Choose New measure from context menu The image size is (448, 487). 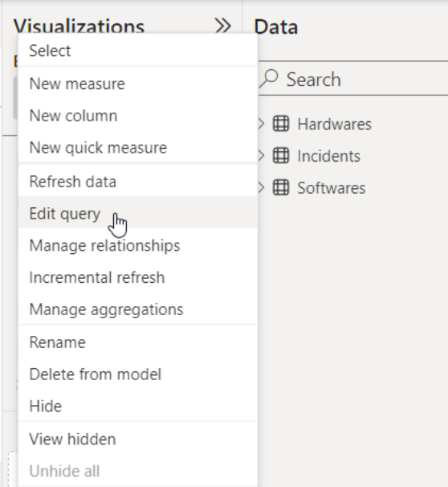point(138,84)
